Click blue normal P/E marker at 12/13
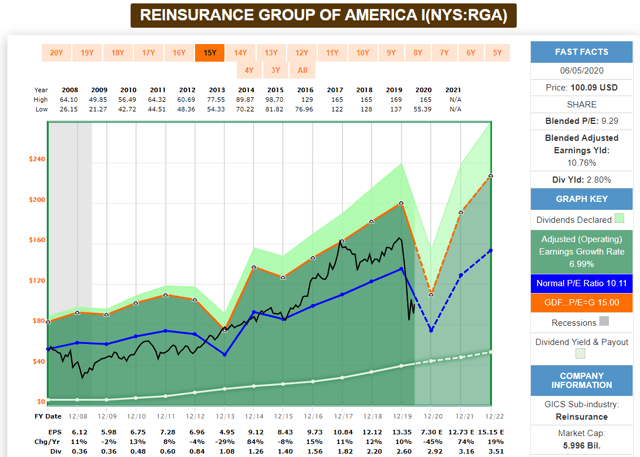The width and height of the screenshot is (640, 457). click(x=224, y=355)
